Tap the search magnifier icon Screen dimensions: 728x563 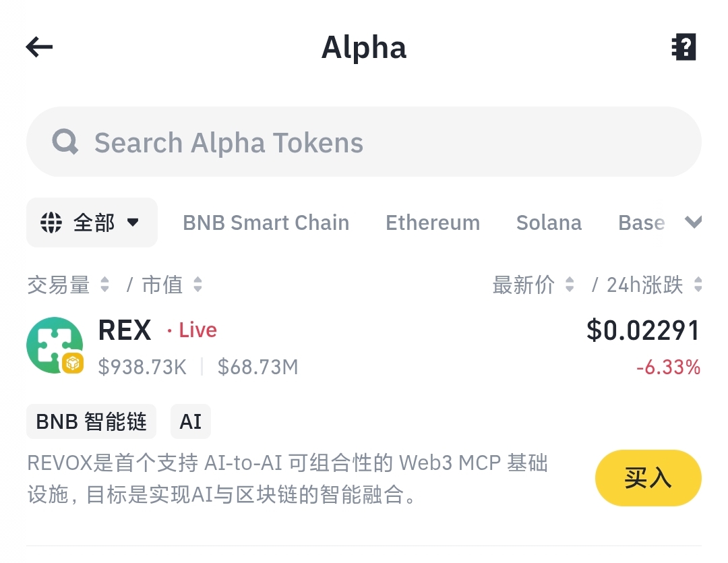click(x=65, y=142)
